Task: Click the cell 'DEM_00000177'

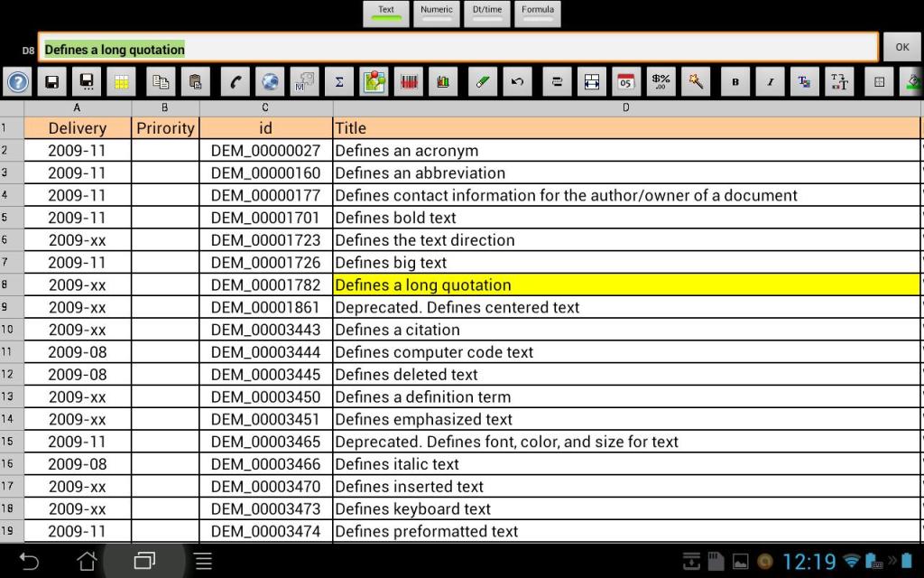Action: tap(266, 195)
